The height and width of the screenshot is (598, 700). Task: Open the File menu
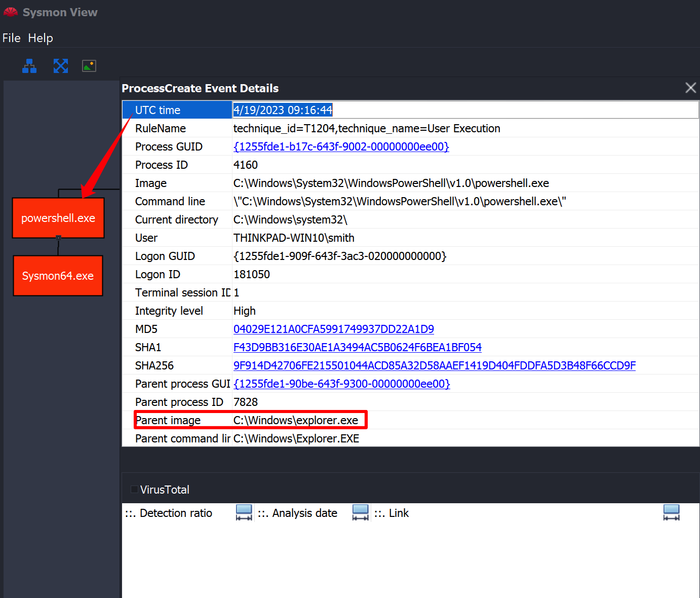[x=11, y=38]
